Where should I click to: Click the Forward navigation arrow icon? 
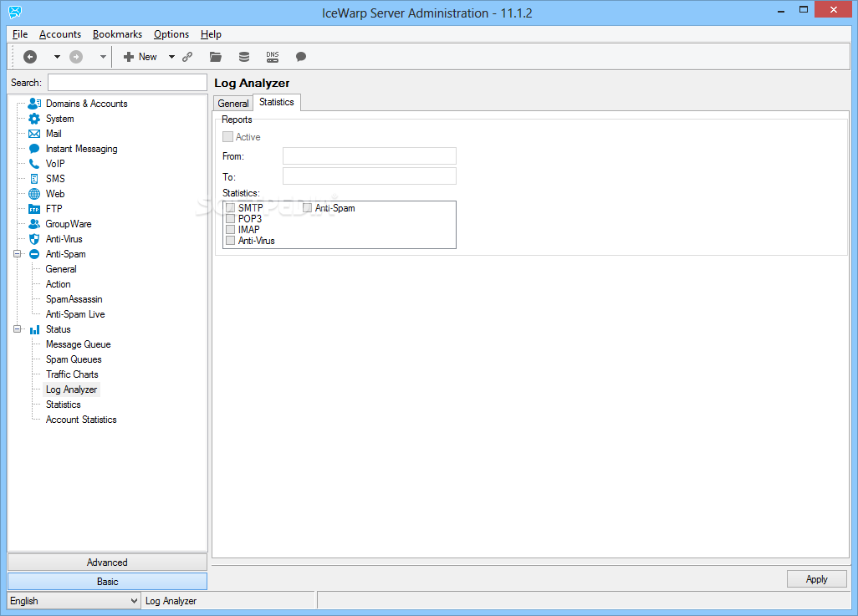pos(76,57)
